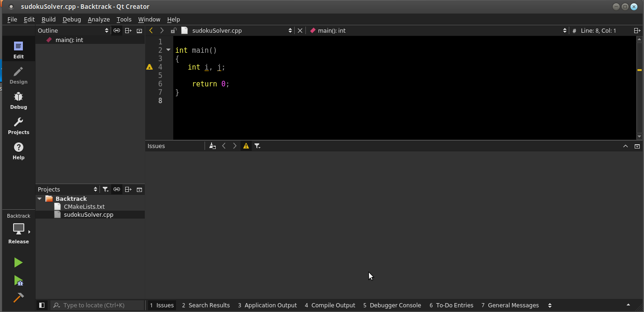This screenshot has width=644, height=312.
Task: Open the Edit menu
Action: (x=29, y=19)
